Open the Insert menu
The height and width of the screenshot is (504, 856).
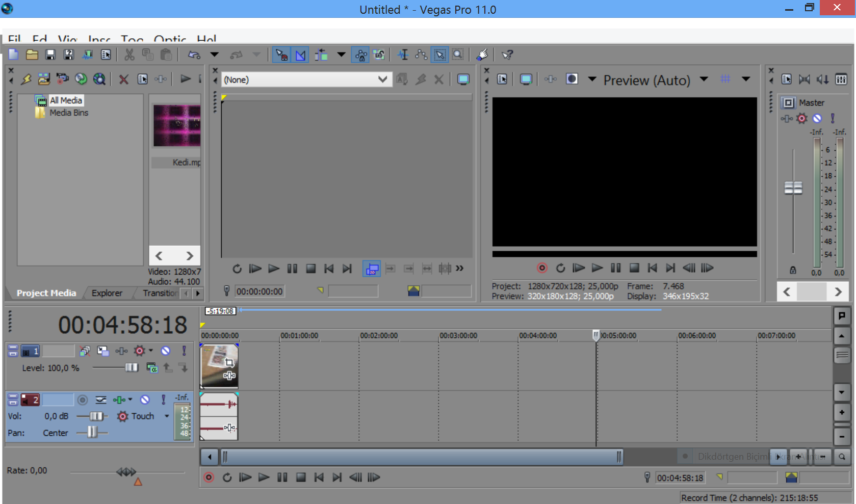99,39
